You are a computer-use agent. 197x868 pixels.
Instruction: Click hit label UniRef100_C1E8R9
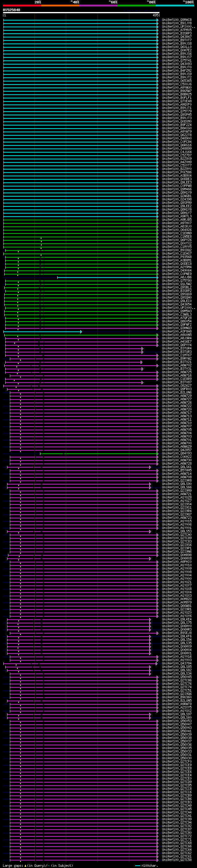click(177, 379)
